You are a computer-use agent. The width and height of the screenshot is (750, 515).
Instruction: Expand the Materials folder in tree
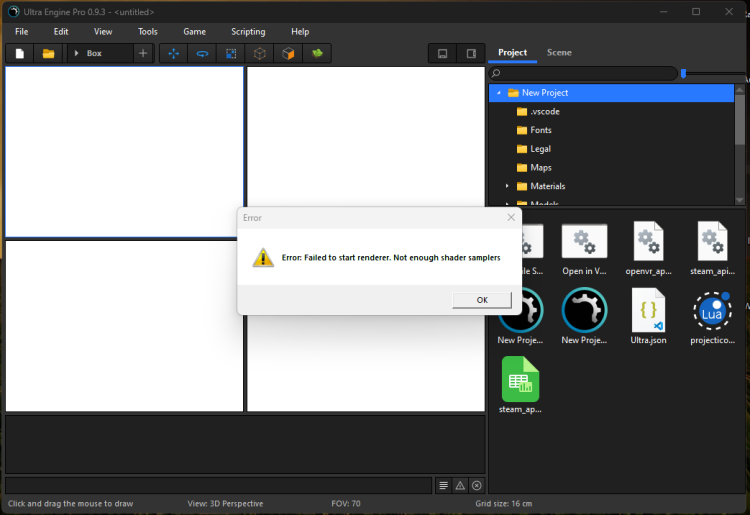(507, 186)
